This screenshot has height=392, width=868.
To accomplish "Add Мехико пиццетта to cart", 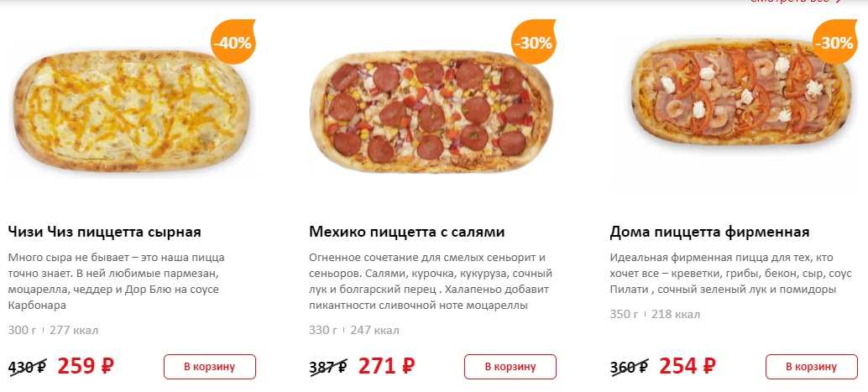I will 510,367.
